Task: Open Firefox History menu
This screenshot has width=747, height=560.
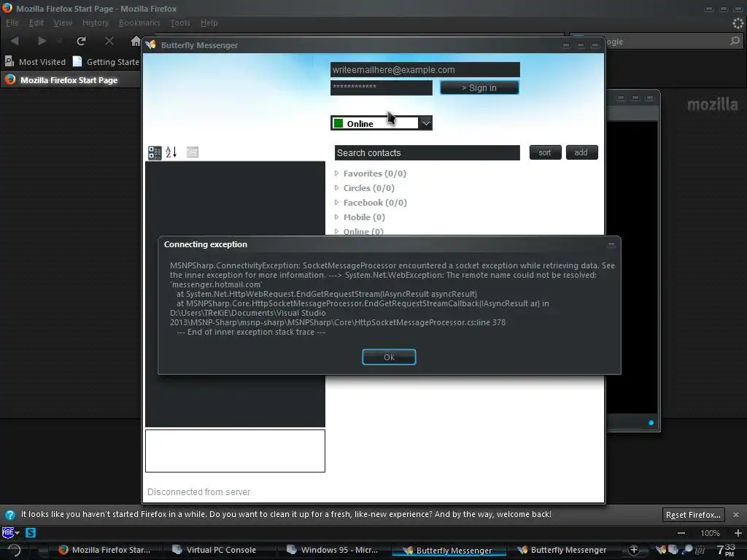Action: coord(96,23)
